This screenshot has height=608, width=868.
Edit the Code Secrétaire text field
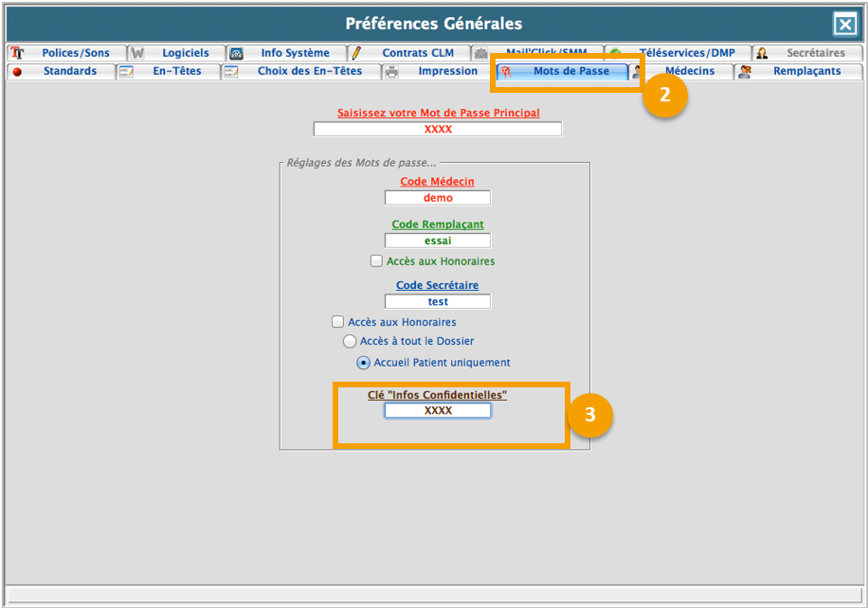438,302
